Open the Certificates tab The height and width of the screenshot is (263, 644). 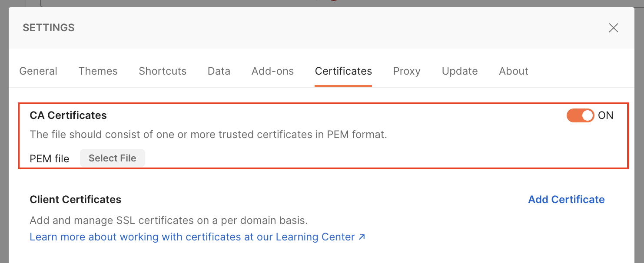point(343,71)
